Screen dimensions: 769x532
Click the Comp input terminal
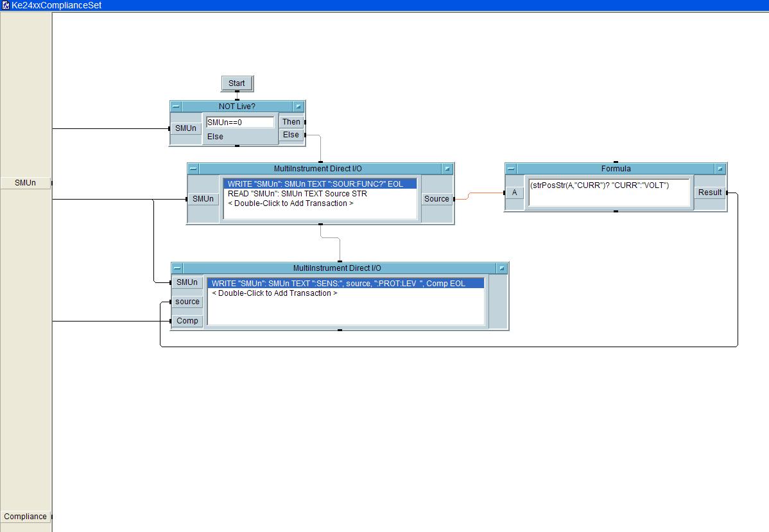[187, 321]
